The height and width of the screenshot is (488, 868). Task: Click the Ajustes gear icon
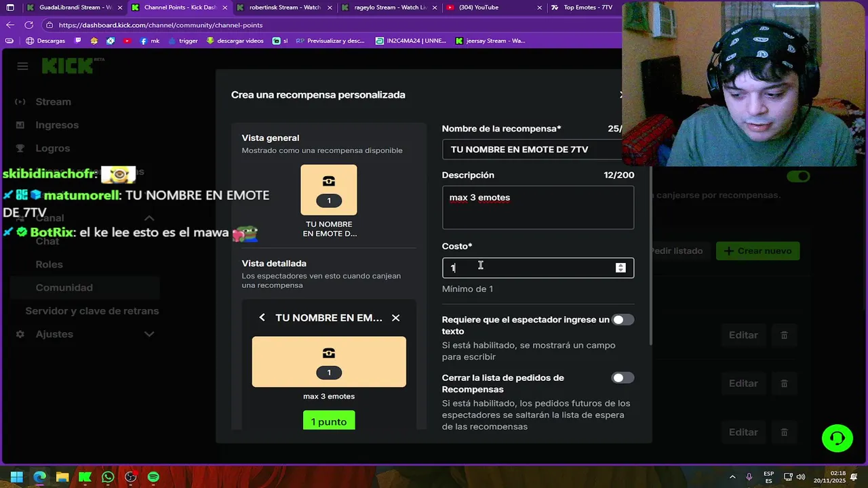coord(20,334)
